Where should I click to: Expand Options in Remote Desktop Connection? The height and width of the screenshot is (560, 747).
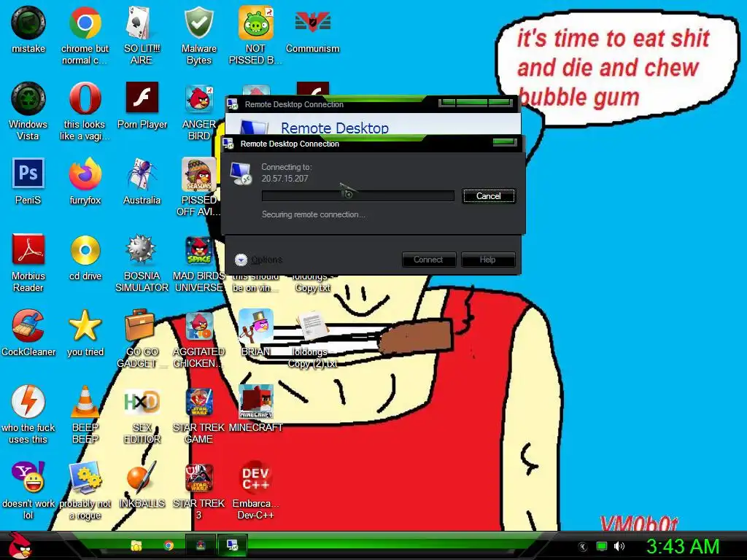(259, 260)
